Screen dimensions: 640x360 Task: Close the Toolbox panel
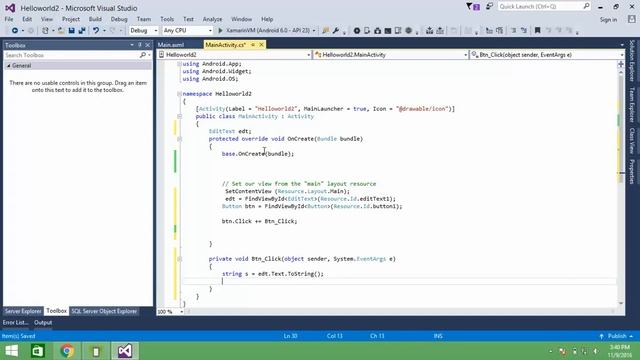click(148, 45)
